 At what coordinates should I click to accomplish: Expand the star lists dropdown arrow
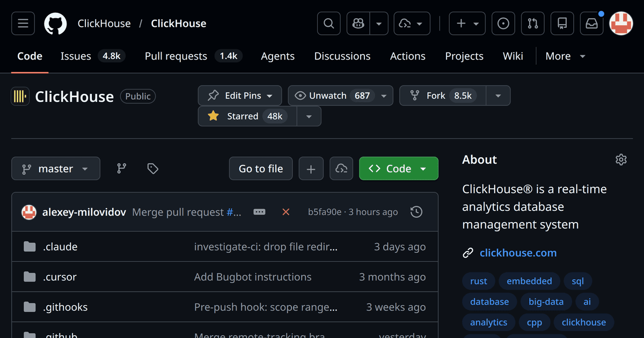pos(309,116)
